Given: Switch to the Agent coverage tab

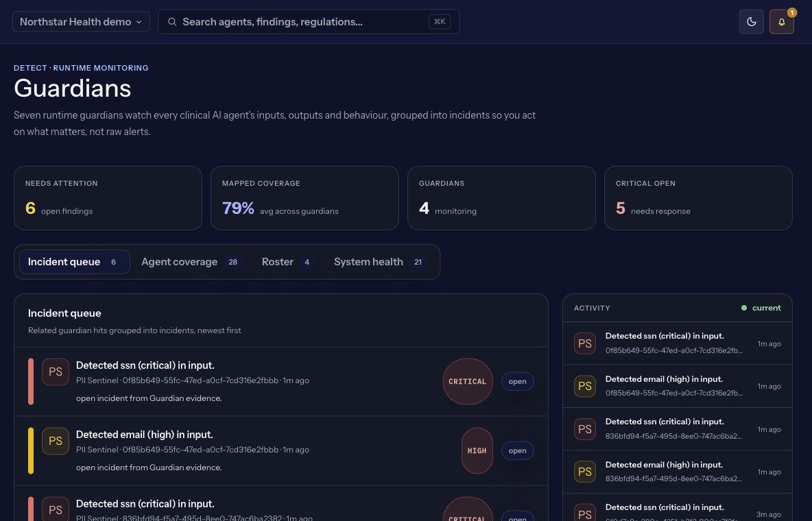Looking at the screenshot, I should tap(191, 262).
